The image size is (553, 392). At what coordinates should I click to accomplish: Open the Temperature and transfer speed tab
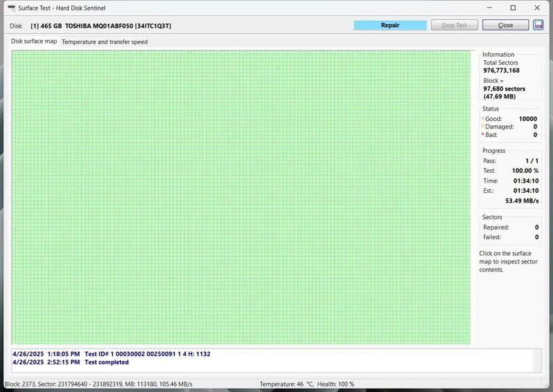104,41
